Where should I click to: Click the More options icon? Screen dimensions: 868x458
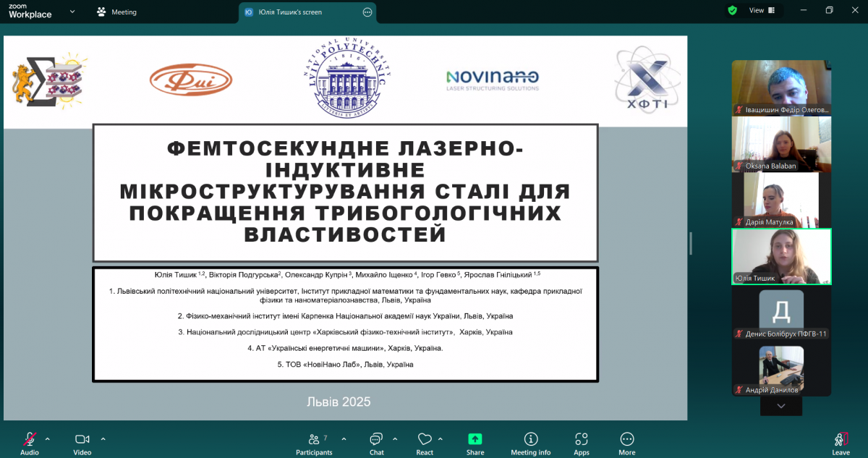pyautogui.click(x=626, y=440)
